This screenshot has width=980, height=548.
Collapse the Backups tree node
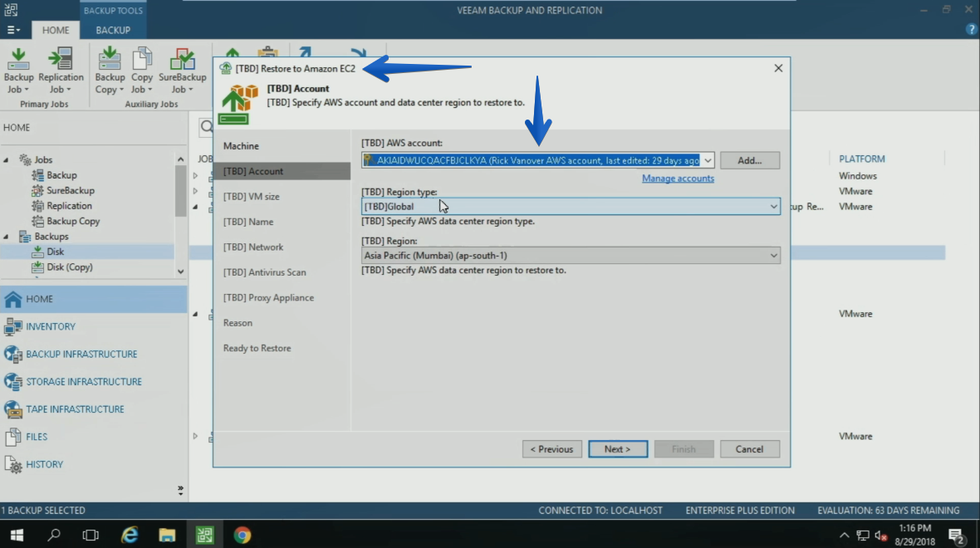tap(7, 237)
